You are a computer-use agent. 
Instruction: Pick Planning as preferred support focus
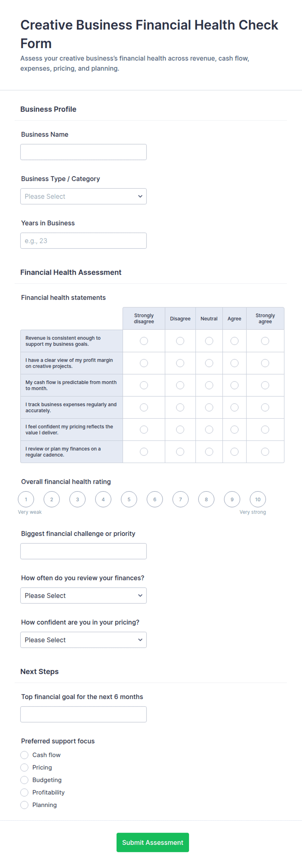[24, 805]
